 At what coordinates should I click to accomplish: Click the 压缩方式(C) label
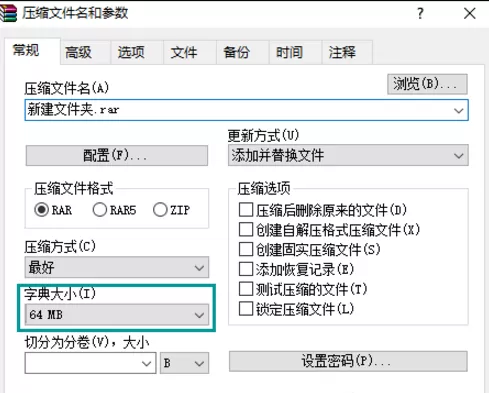pyautogui.click(x=60, y=247)
